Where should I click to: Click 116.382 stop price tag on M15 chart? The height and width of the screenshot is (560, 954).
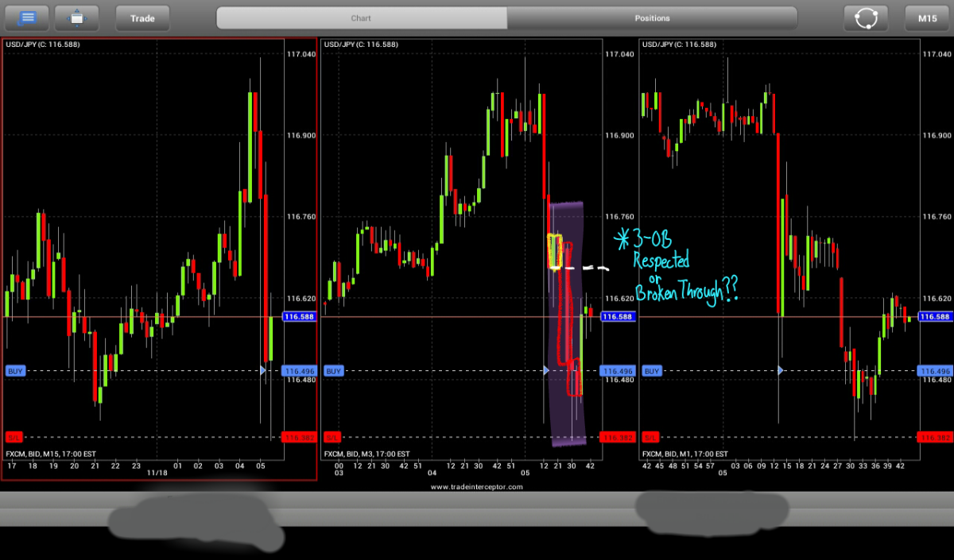(x=299, y=437)
